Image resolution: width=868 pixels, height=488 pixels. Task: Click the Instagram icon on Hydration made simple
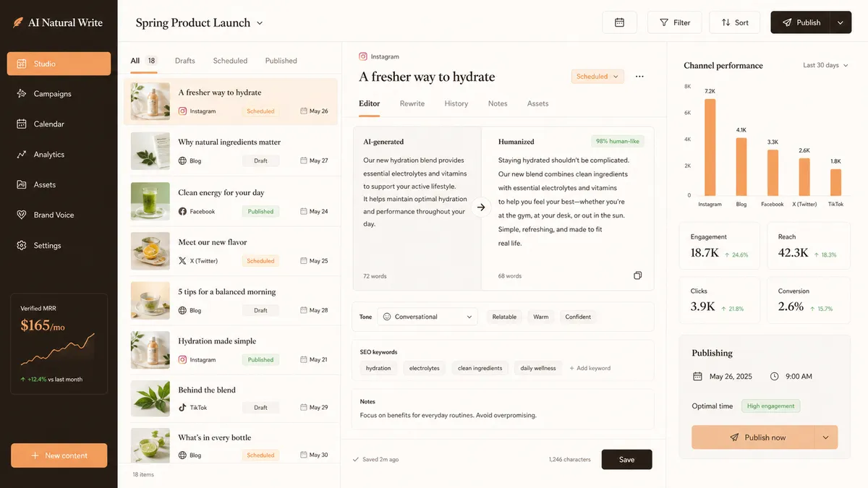click(182, 359)
